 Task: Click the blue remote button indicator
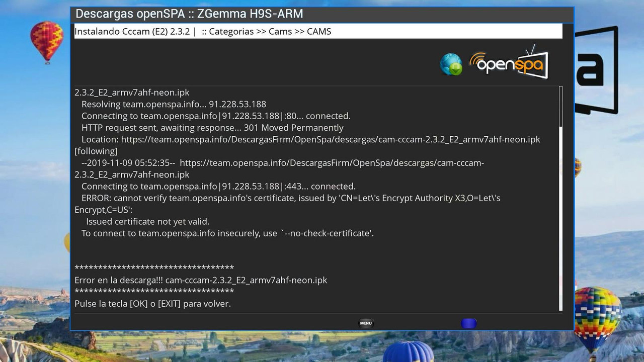(x=468, y=323)
